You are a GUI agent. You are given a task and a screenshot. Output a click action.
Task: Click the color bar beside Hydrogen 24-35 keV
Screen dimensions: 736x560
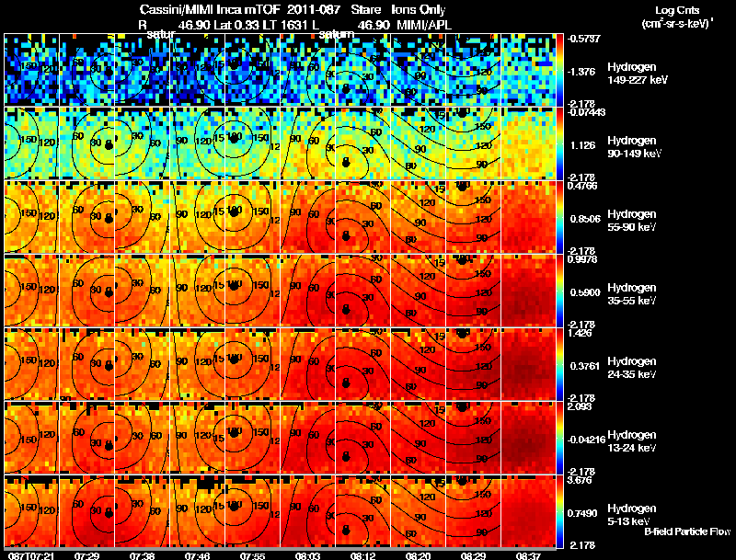click(x=559, y=364)
